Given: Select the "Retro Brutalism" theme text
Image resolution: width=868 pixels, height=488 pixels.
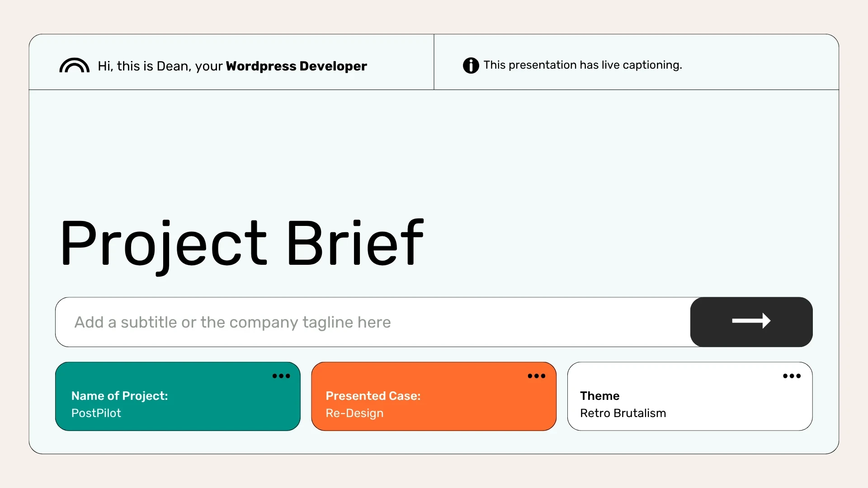Looking at the screenshot, I should (623, 413).
